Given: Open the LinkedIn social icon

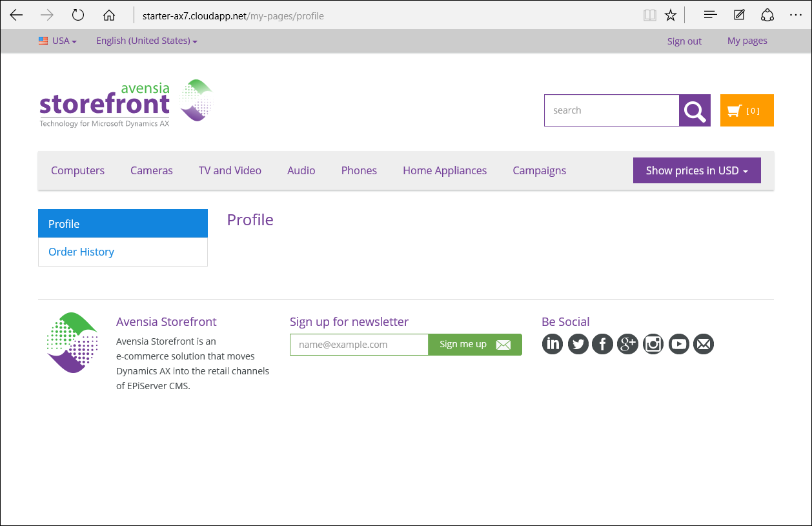Looking at the screenshot, I should pos(553,344).
